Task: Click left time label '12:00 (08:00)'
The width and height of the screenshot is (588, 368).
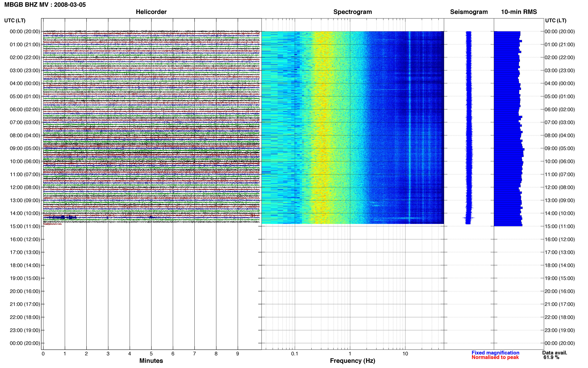Action: 25,187
